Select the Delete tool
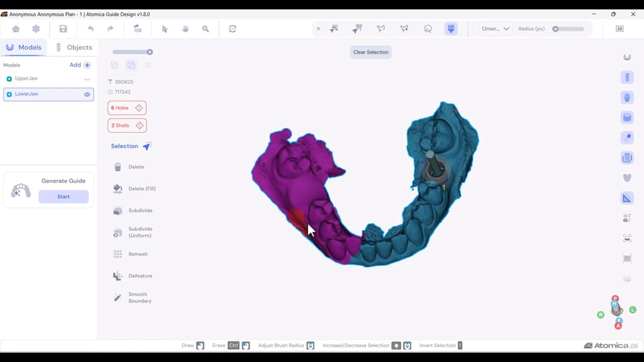Viewport: 644px width, 362px height. click(x=132, y=167)
